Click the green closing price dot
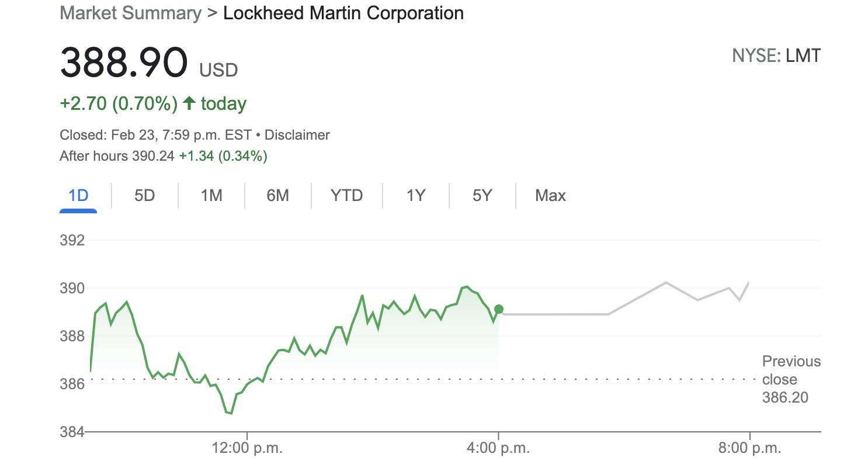 point(498,309)
